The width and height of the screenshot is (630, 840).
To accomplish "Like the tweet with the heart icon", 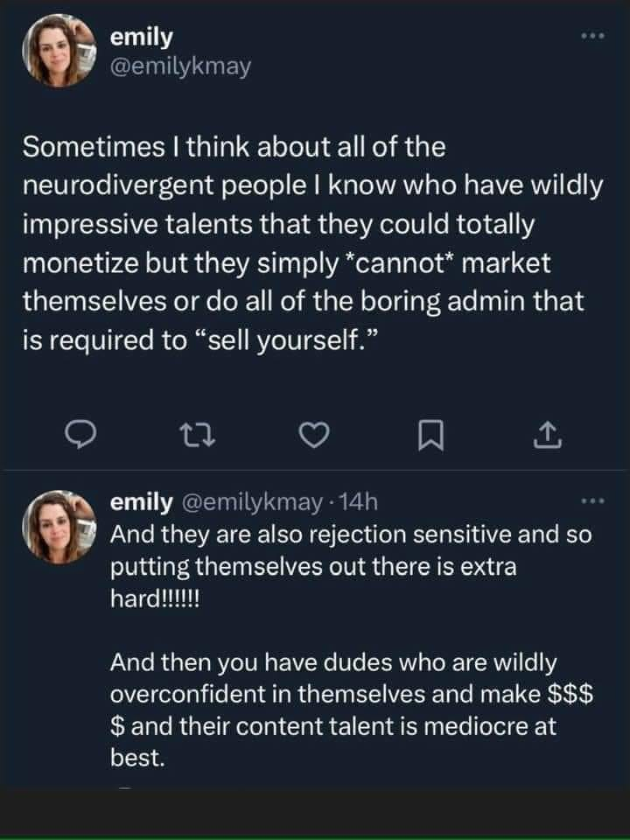I will pyautogui.click(x=313, y=435).
